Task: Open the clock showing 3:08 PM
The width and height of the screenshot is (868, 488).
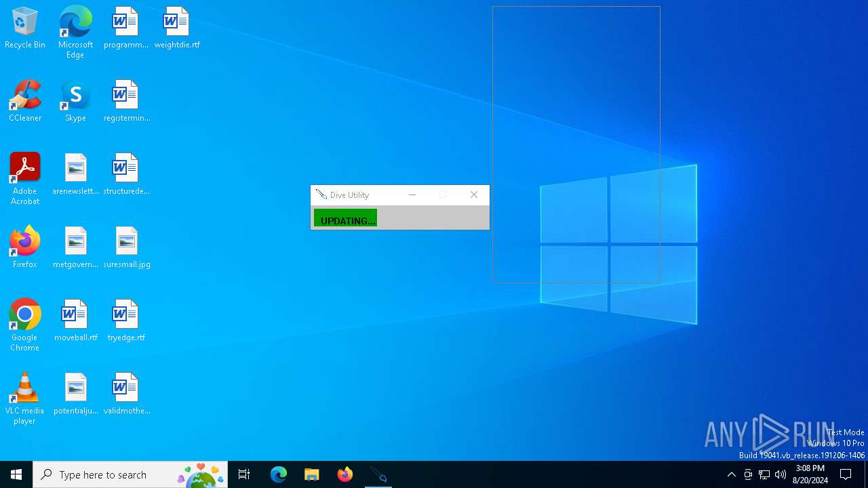Action: tap(810, 474)
